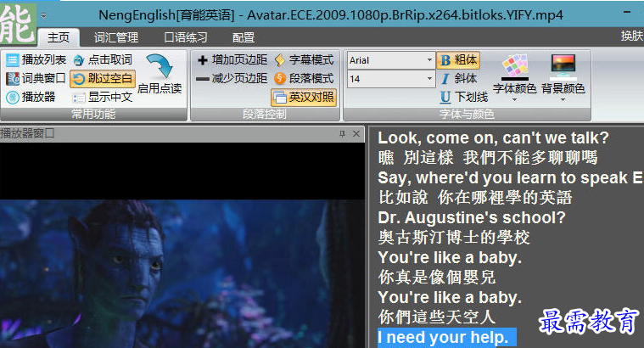
Task: Open the 配置 settings tab
Action: tap(244, 38)
